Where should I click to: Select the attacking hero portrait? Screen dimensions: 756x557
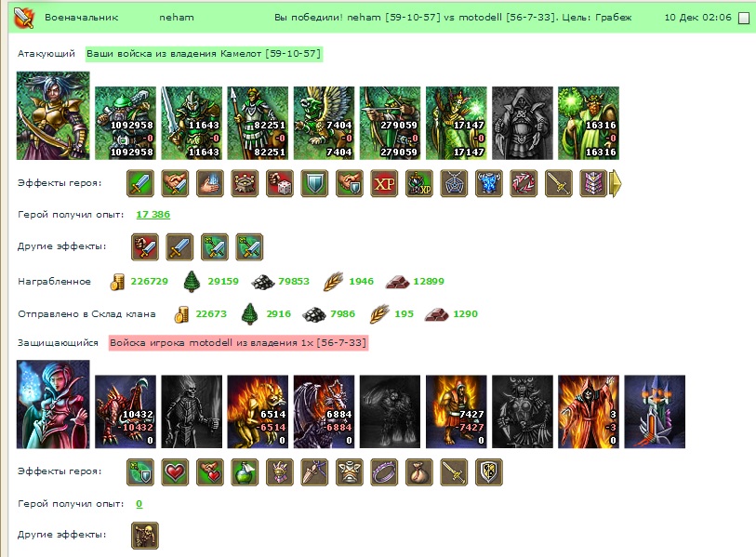(53, 115)
